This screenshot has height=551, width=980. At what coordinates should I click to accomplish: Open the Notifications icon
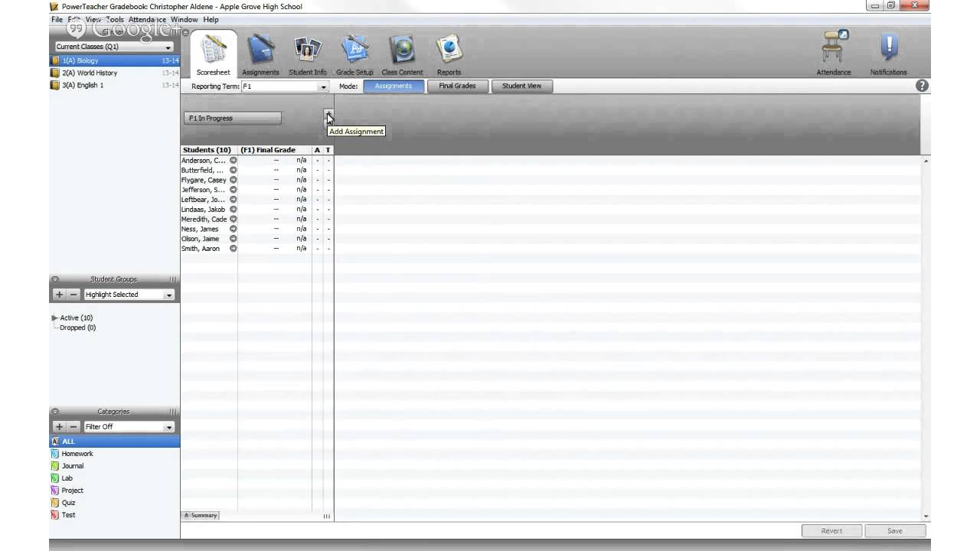tap(888, 52)
